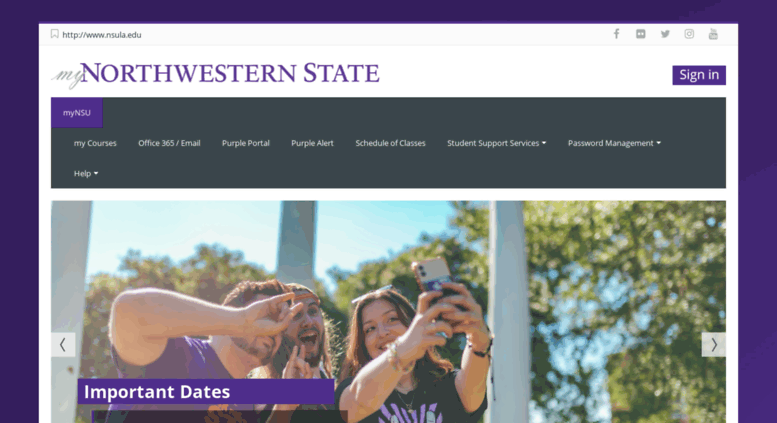Open the Facebook social icon
Screen dimensions: 777x423
click(616, 34)
